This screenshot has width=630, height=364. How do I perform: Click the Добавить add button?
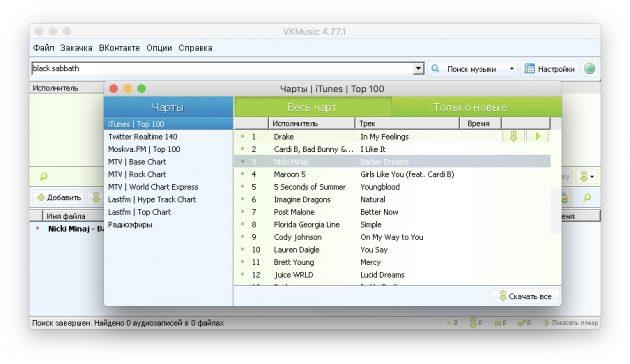[59, 198]
